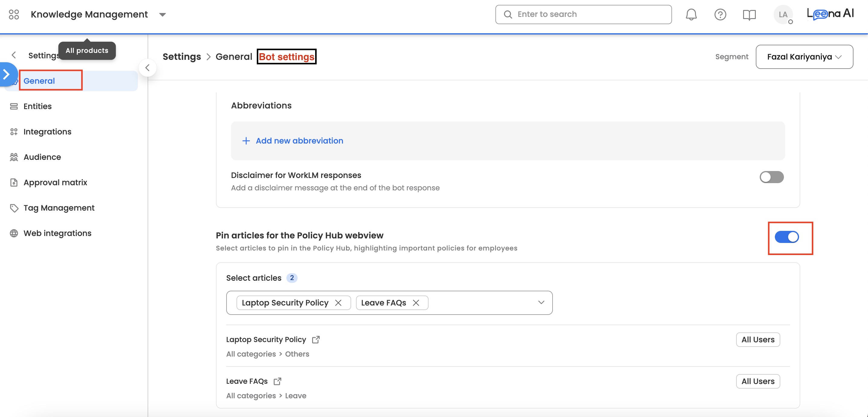The image size is (868, 417).
Task: Enable Disclaimer for WorkLM responses toggle
Action: tap(771, 177)
